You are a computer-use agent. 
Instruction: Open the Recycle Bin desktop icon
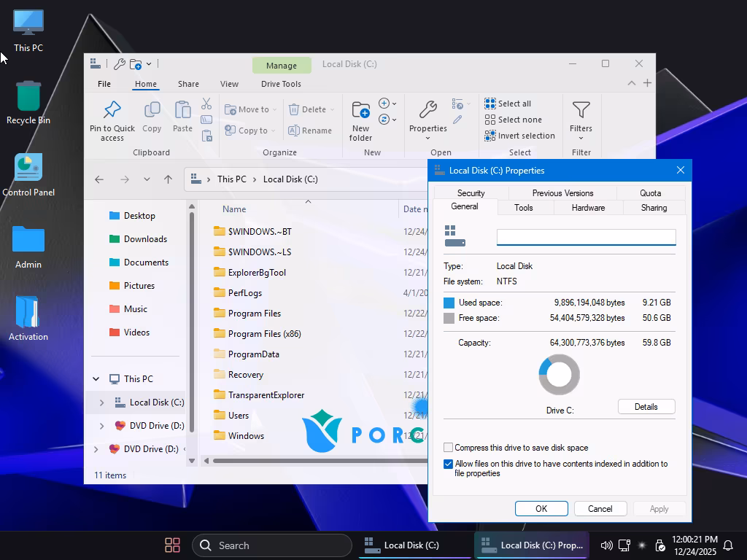[x=28, y=97]
